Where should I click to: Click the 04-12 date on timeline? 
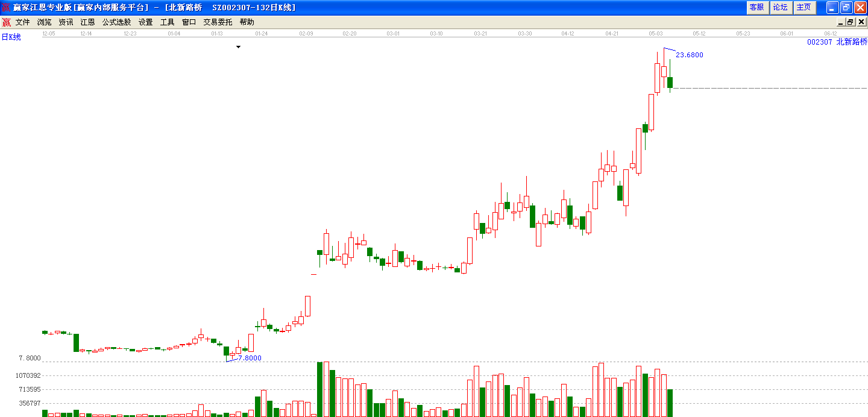pos(568,34)
